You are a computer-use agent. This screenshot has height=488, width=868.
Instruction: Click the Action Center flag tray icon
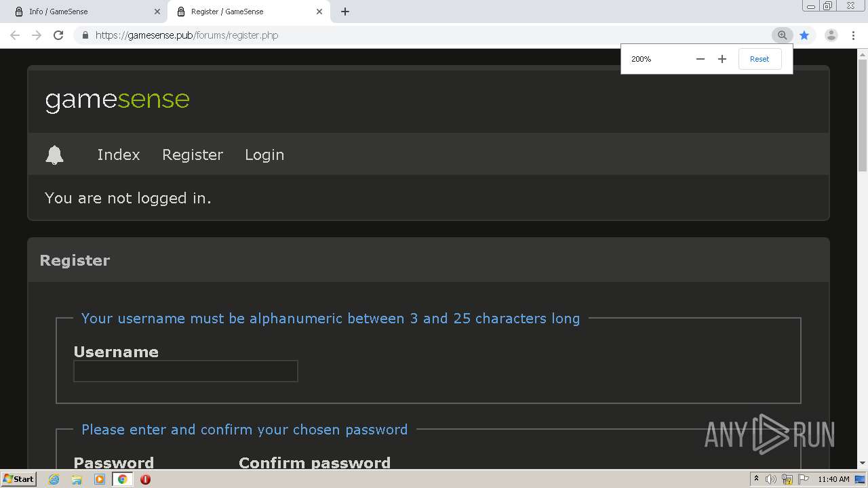804,479
